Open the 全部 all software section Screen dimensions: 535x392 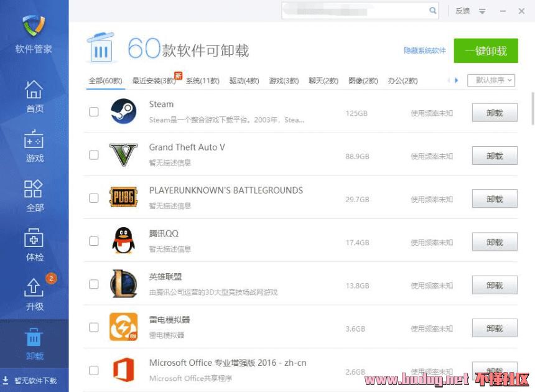(34, 195)
